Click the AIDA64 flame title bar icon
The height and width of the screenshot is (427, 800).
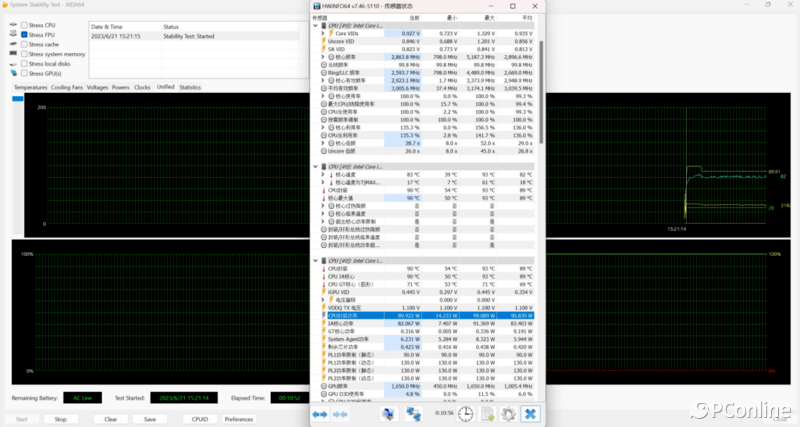[5, 5]
